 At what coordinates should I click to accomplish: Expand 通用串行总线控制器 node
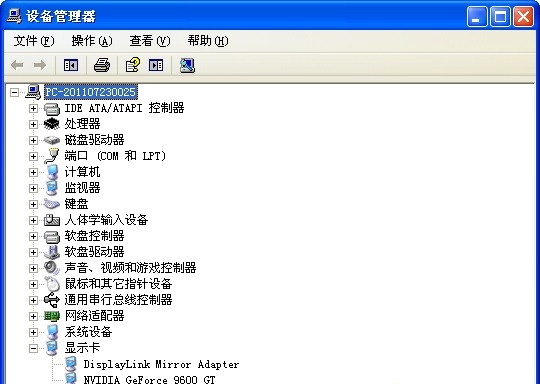33,300
